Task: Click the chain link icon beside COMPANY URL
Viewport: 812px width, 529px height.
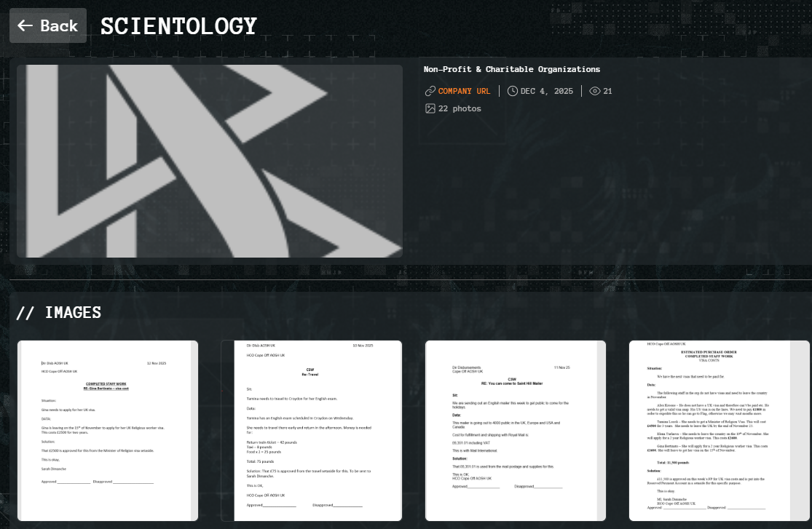Action: (x=430, y=91)
